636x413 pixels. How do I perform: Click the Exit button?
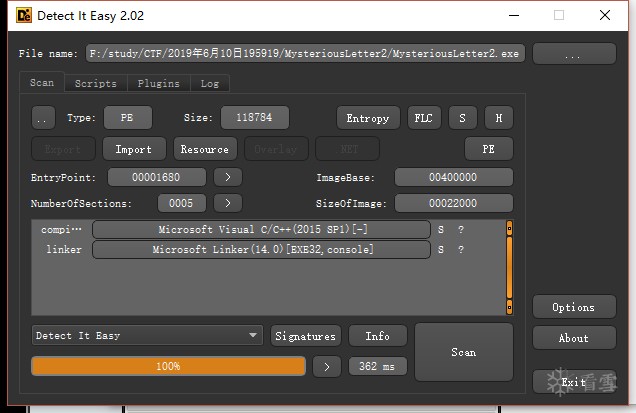(x=574, y=382)
